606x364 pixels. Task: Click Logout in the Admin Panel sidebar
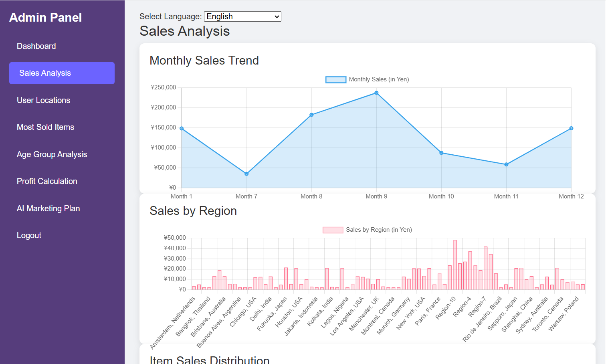(x=29, y=235)
